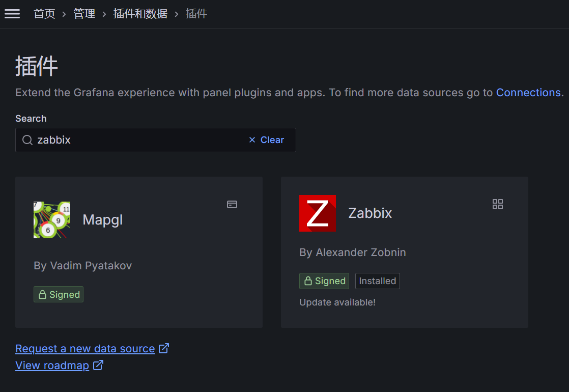Open the View roadmap link
The height and width of the screenshot is (392, 569).
[x=52, y=365]
